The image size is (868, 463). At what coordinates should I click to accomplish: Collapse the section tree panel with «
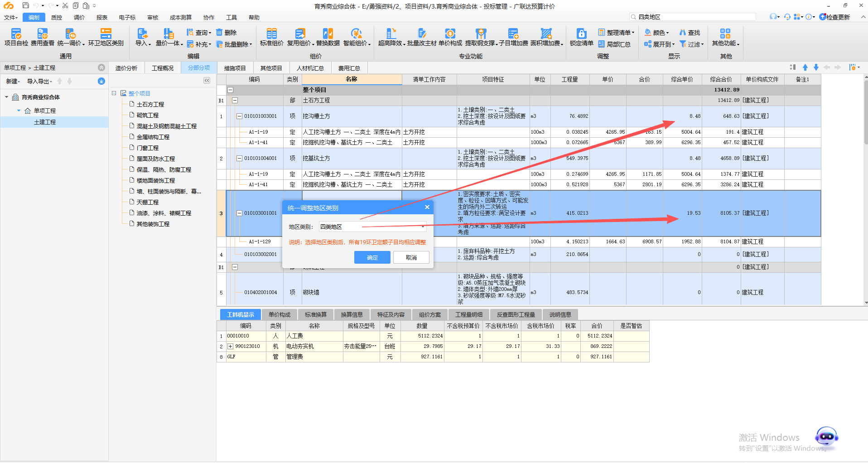(x=207, y=80)
